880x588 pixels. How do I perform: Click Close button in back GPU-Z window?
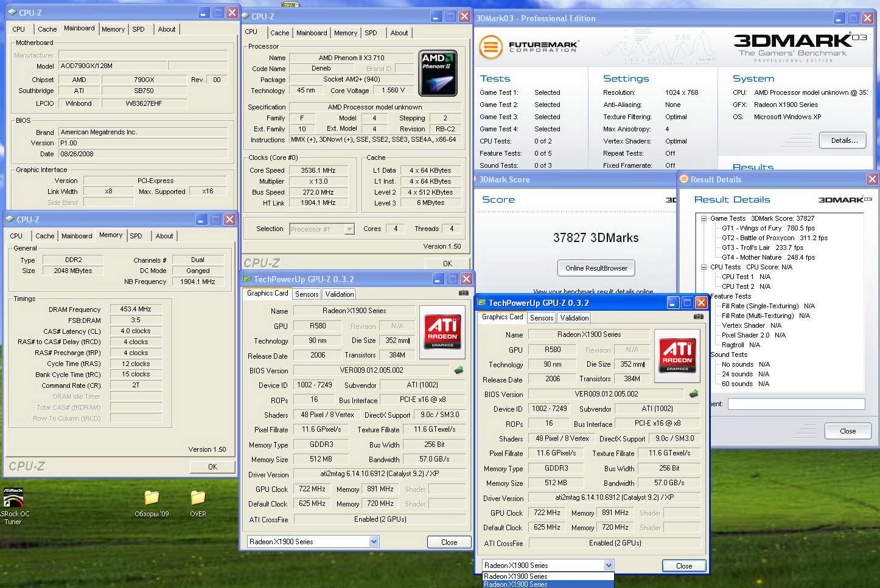[x=449, y=542]
